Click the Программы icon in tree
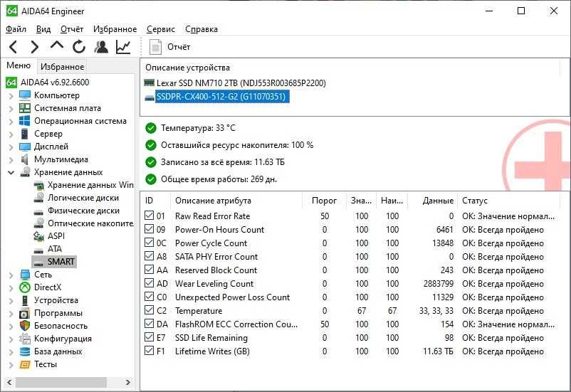 coord(25,313)
